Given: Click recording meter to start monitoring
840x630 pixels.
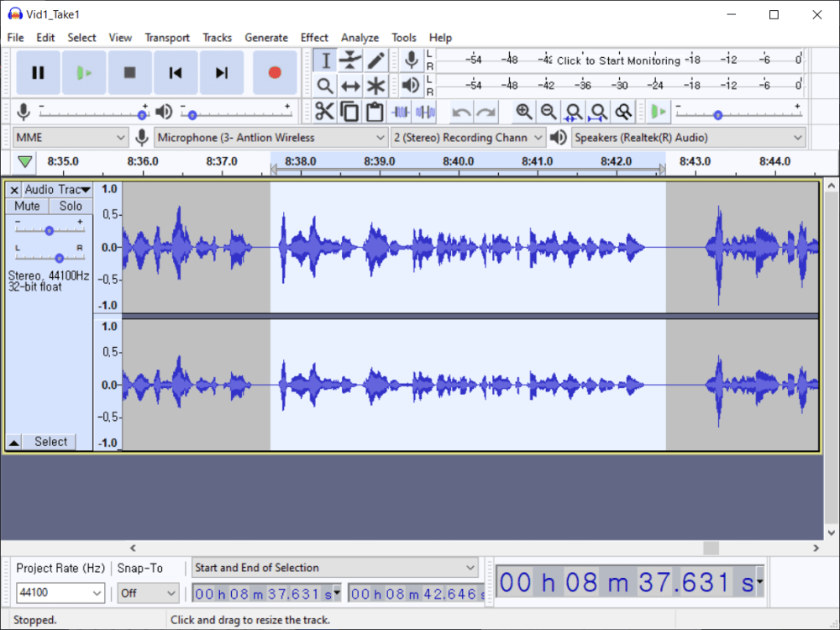Looking at the screenshot, I should 618,60.
